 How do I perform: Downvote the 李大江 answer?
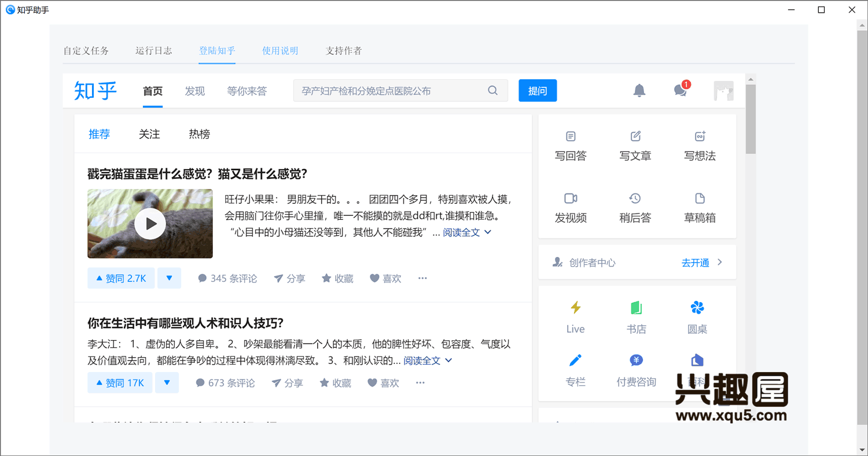pos(167,383)
